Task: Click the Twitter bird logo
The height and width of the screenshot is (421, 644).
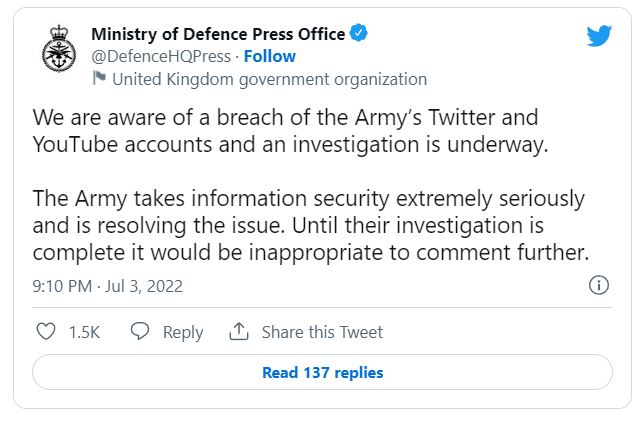Action: (x=599, y=36)
